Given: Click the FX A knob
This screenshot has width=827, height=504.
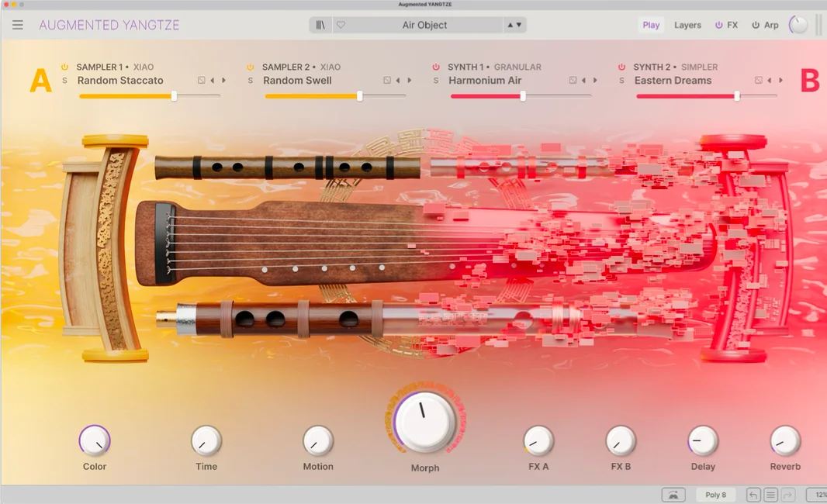Looking at the screenshot, I should [x=538, y=440].
